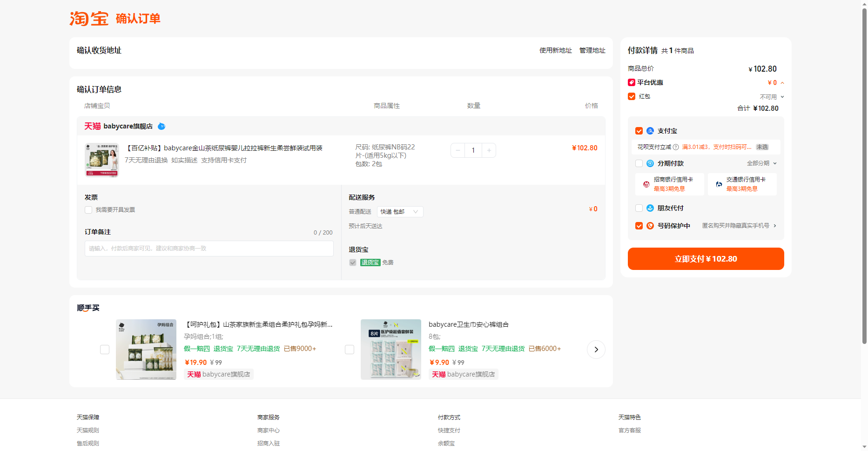
Task: Click the blue Alipay icon beside 支付宝
Action: pyautogui.click(x=650, y=131)
